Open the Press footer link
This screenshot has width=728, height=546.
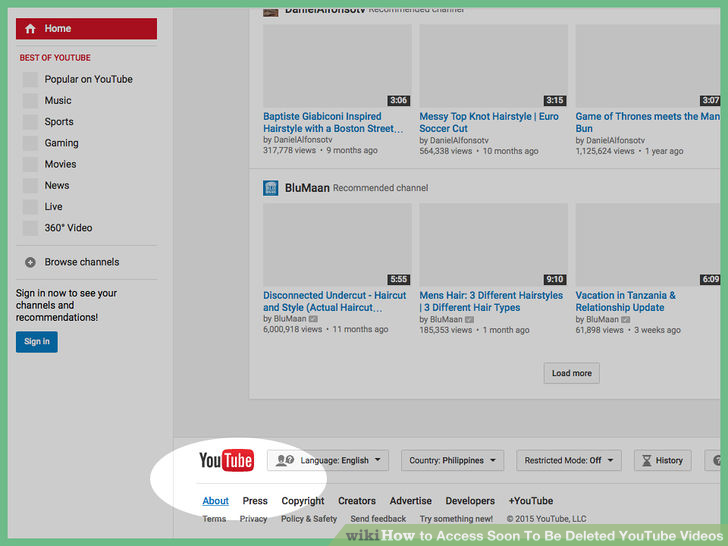(x=255, y=501)
